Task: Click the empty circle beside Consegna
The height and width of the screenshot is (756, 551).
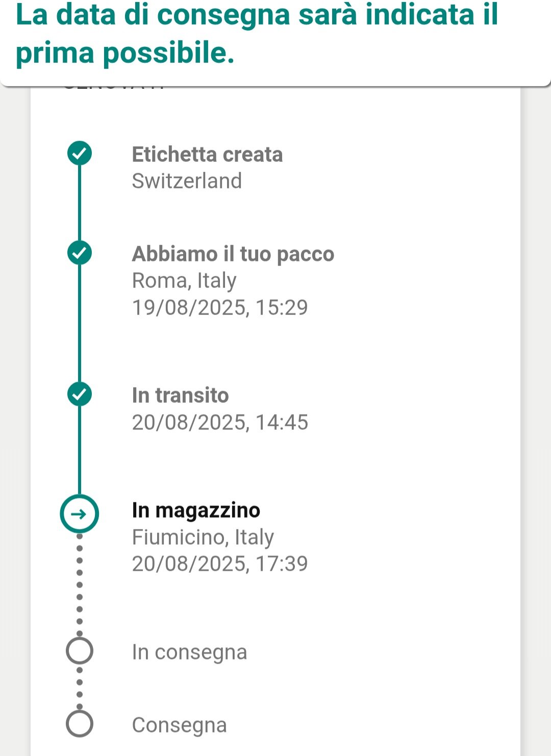Action: point(80,724)
